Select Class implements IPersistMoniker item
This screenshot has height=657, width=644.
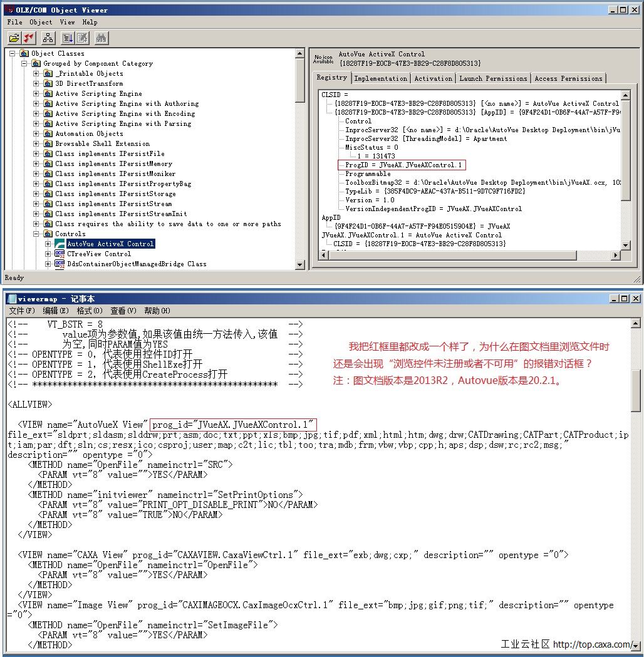115,174
